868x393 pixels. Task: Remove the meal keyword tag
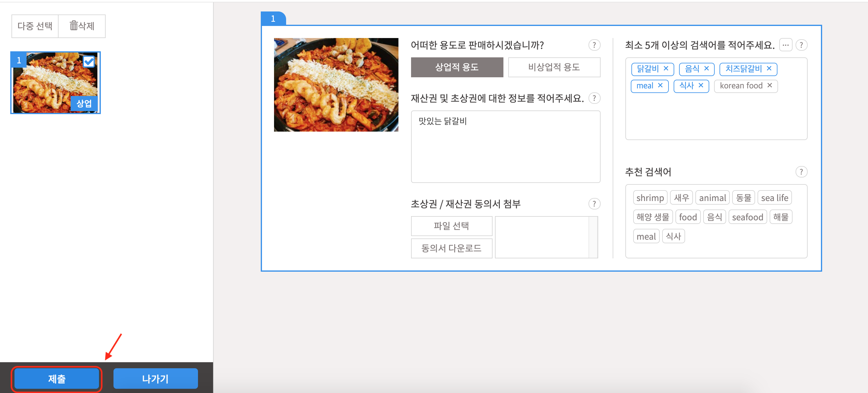(x=660, y=86)
